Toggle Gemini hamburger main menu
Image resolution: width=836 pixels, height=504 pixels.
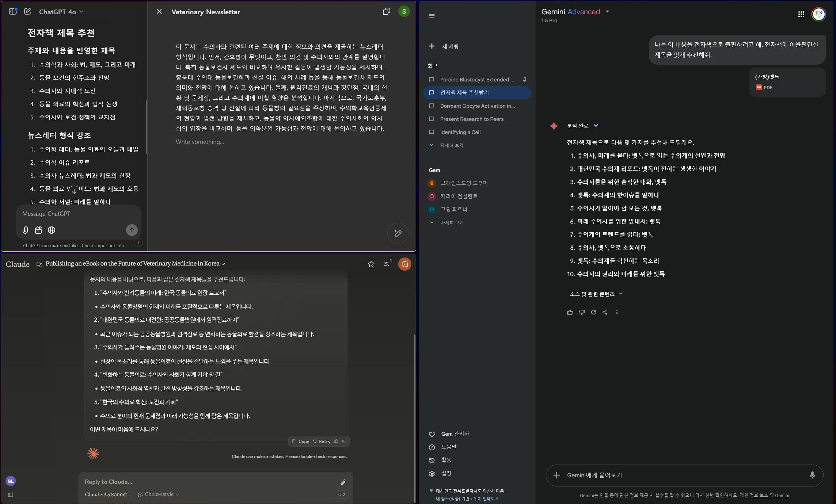pos(432,15)
